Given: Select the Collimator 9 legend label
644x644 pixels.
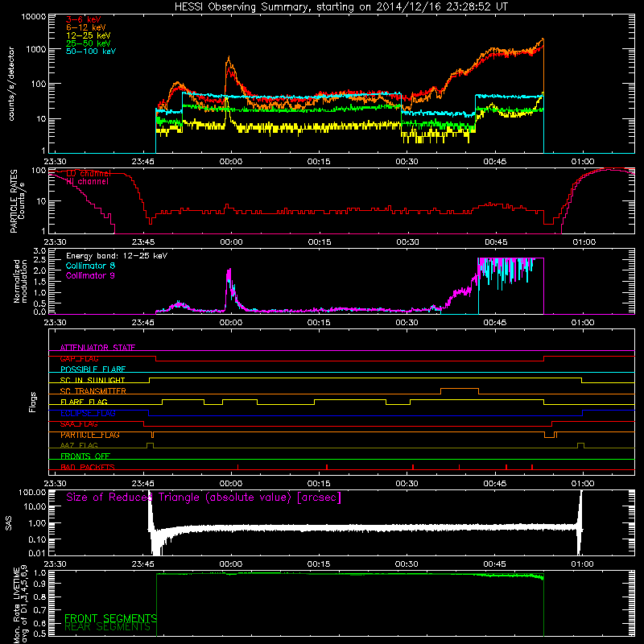Looking at the screenshot, I should coord(90,275).
